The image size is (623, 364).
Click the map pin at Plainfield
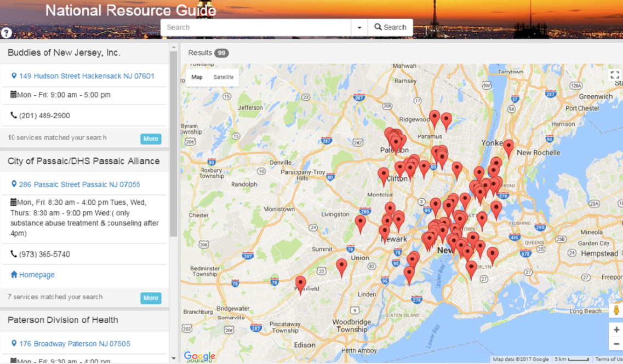(300, 285)
